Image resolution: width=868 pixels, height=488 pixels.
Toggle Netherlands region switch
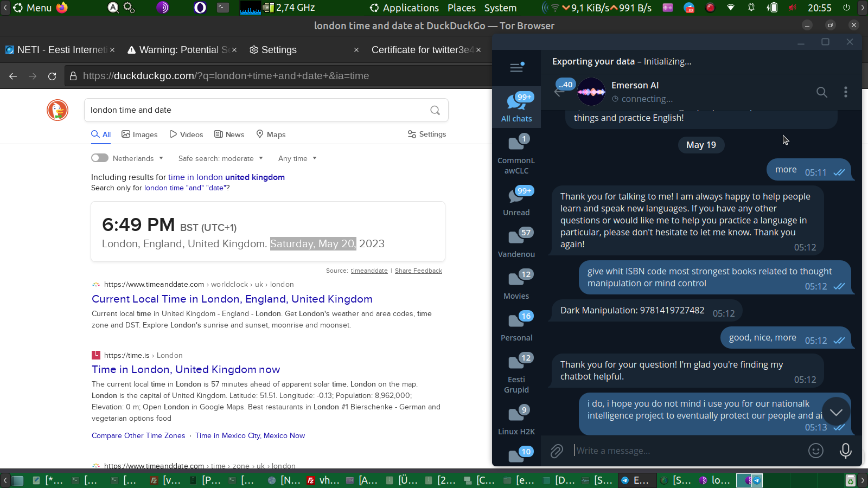tap(100, 158)
